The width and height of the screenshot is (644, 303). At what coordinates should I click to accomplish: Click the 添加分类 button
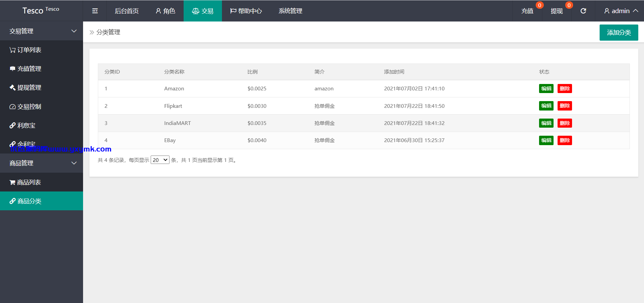(619, 33)
